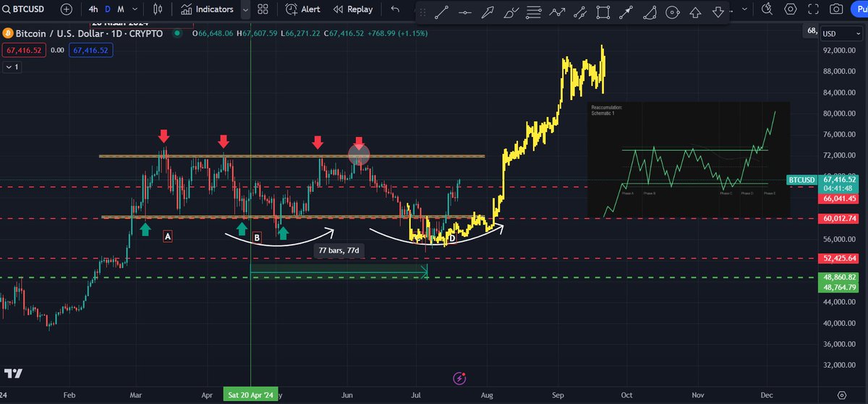
Task: Select the M monthly timeframe
Action: coord(120,9)
